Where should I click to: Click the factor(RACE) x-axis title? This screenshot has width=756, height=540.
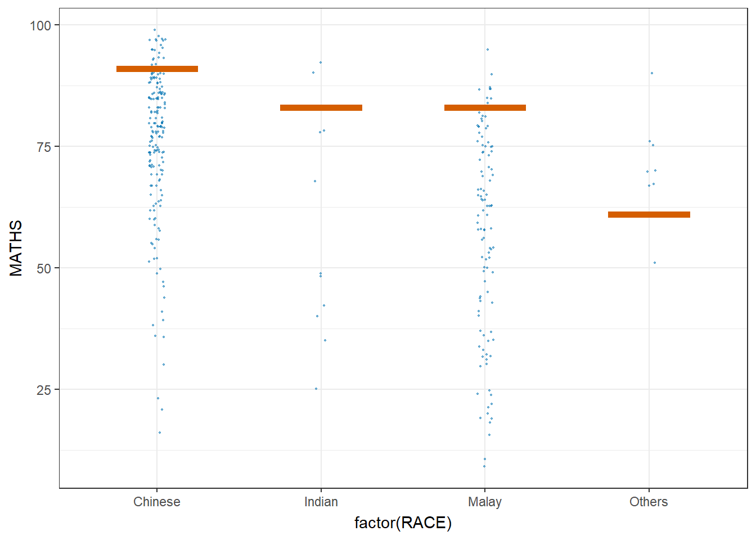point(403,523)
